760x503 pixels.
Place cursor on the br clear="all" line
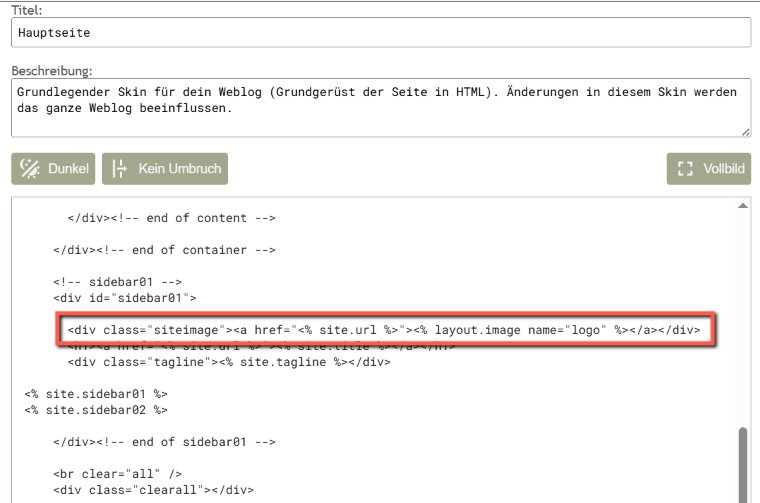click(110, 474)
